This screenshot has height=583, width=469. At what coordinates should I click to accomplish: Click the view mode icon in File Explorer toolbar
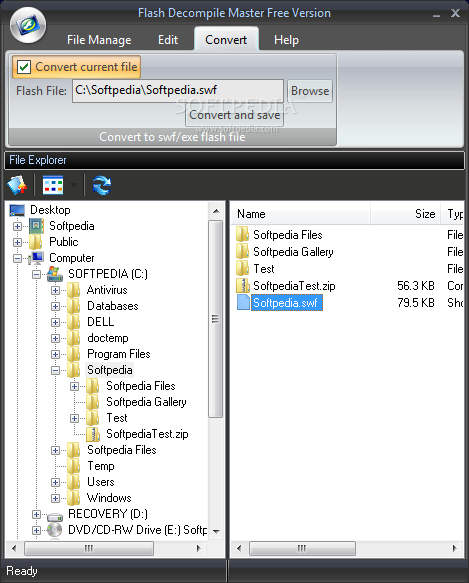[53, 185]
